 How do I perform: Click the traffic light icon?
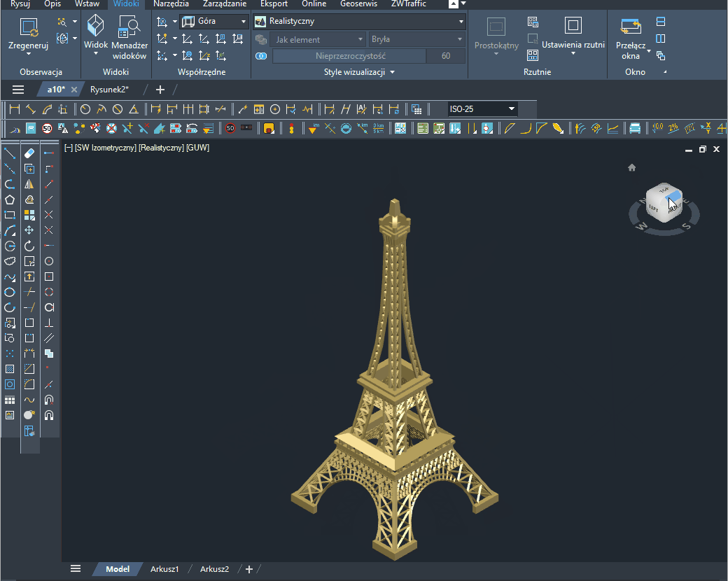point(292,128)
